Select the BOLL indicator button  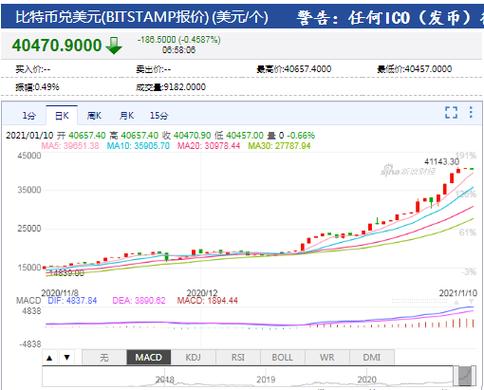[x=283, y=358]
